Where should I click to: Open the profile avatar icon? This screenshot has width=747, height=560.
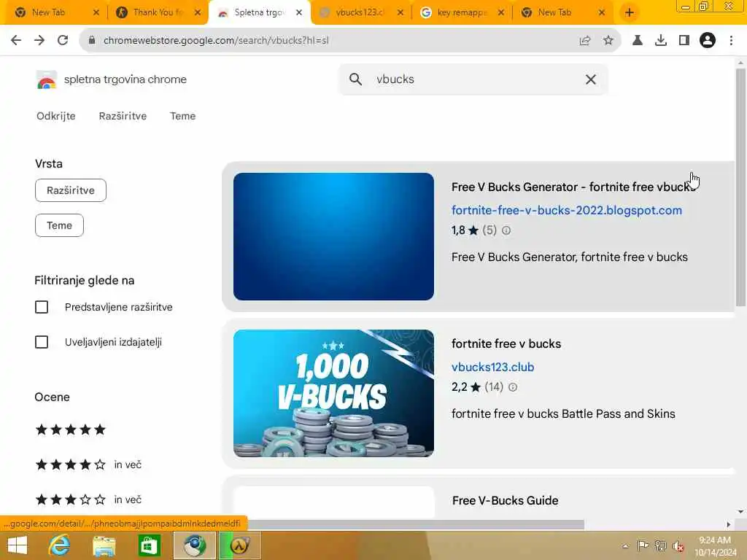[x=708, y=41]
